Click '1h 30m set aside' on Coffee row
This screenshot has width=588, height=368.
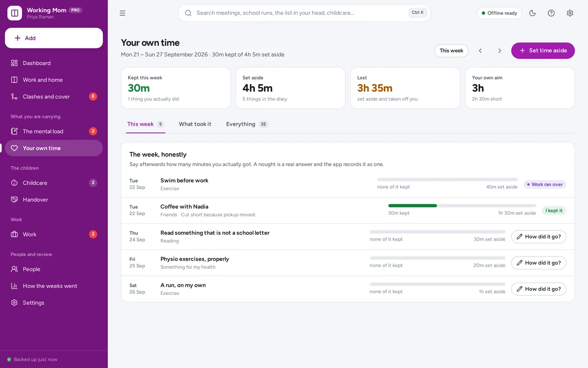pyautogui.click(x=517, y=213)
